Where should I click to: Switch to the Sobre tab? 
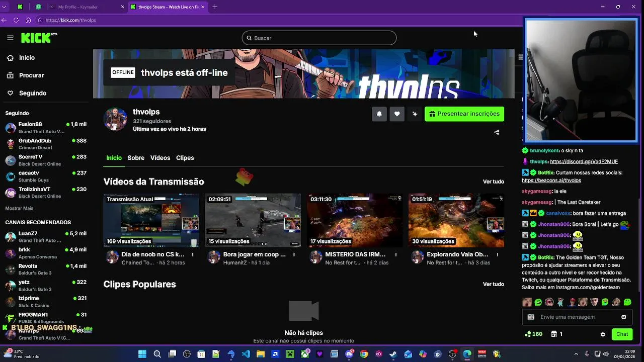pos(136,158)
